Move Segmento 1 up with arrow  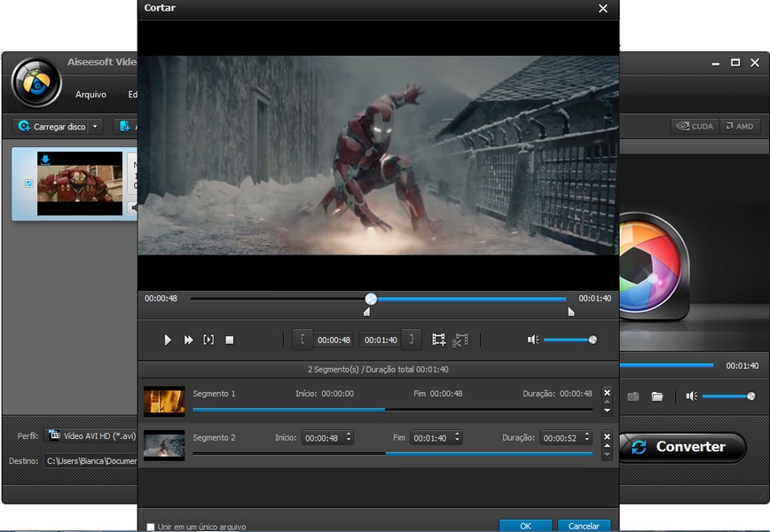607,402
